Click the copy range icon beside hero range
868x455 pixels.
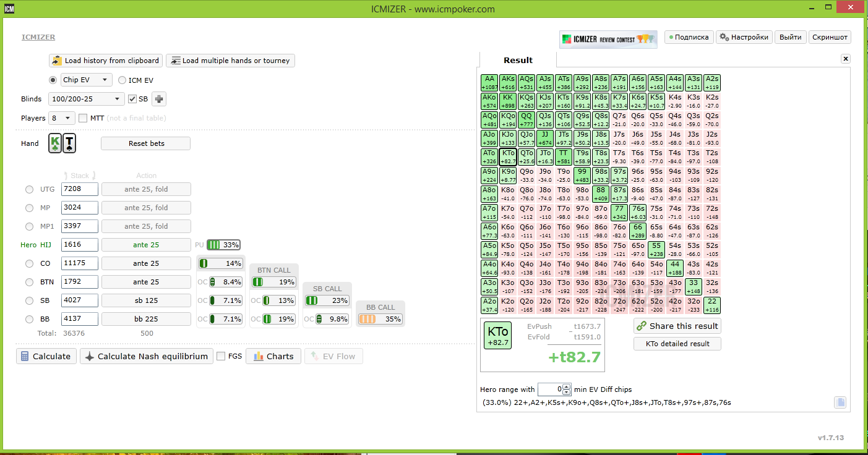(840, 402)
